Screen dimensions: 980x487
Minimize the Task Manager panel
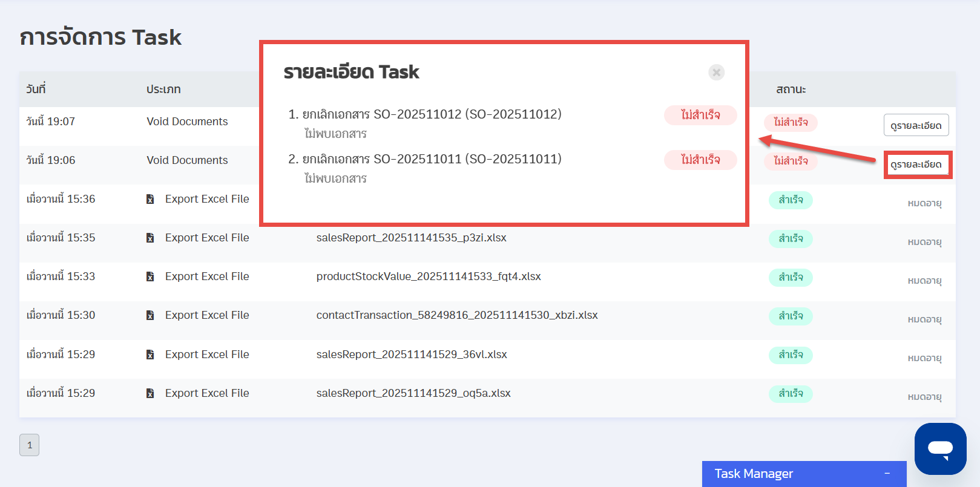pos(887,474)
